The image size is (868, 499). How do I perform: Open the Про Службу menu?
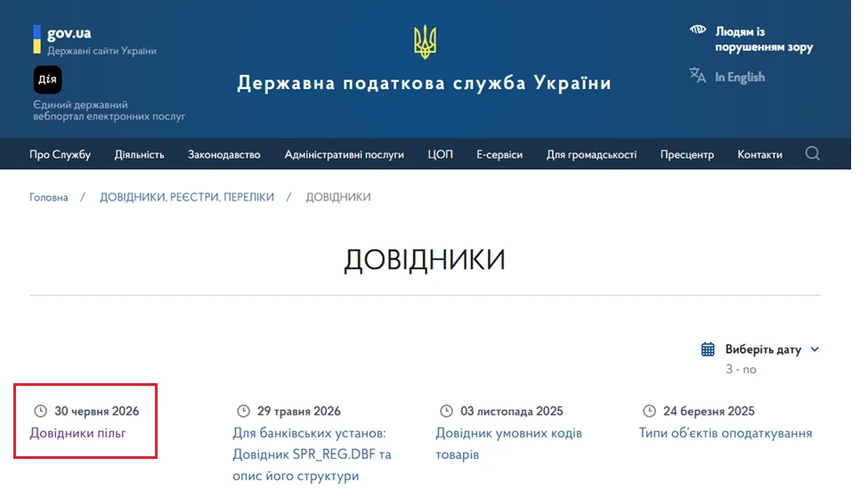[60, 154]
